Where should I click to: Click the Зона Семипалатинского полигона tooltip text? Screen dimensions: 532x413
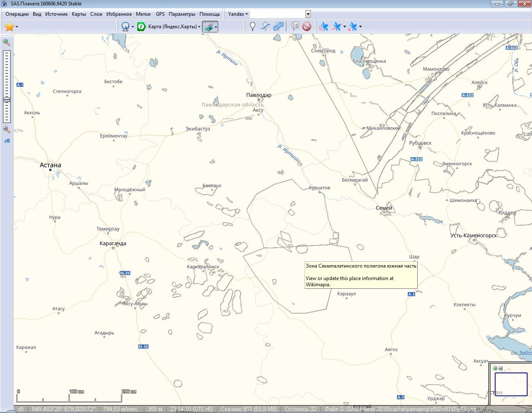tap(361, 266)
